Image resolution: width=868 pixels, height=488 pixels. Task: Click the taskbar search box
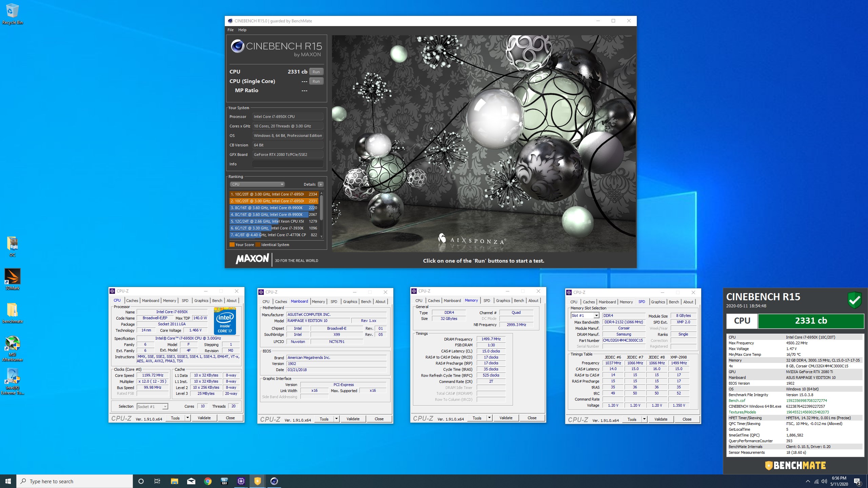(x=75, y=481)
